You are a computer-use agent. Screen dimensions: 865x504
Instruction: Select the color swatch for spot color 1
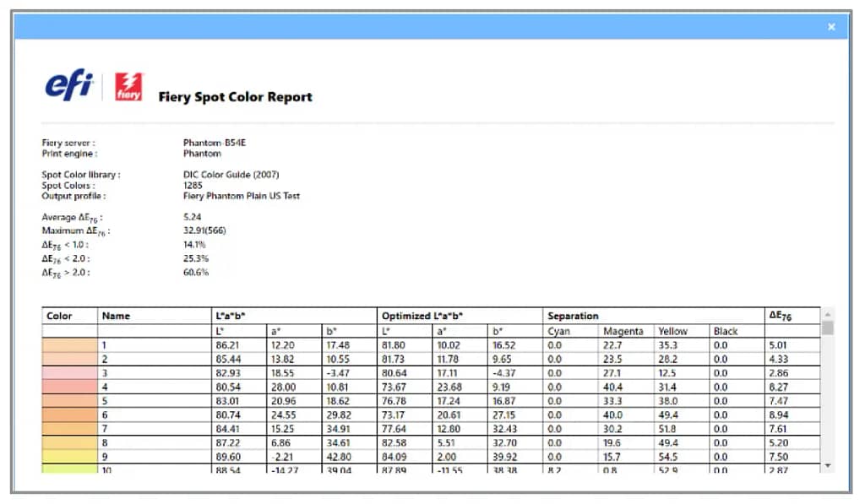(69, 345)
